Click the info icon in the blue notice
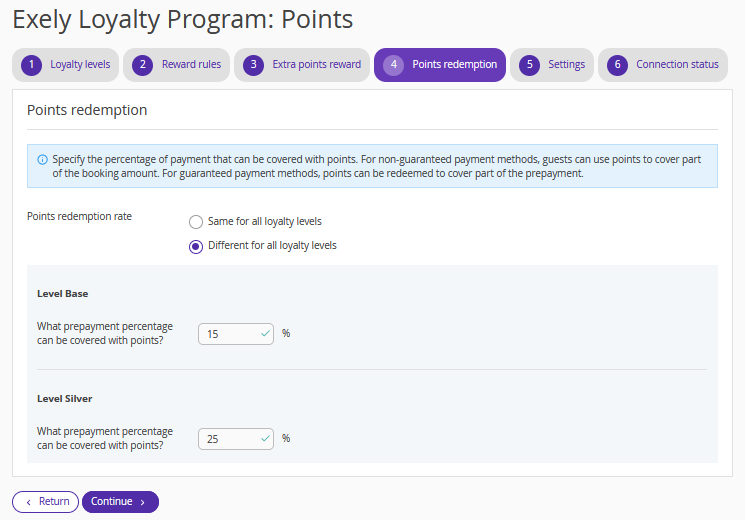The image size is (745, 520). tap(42, 160)
